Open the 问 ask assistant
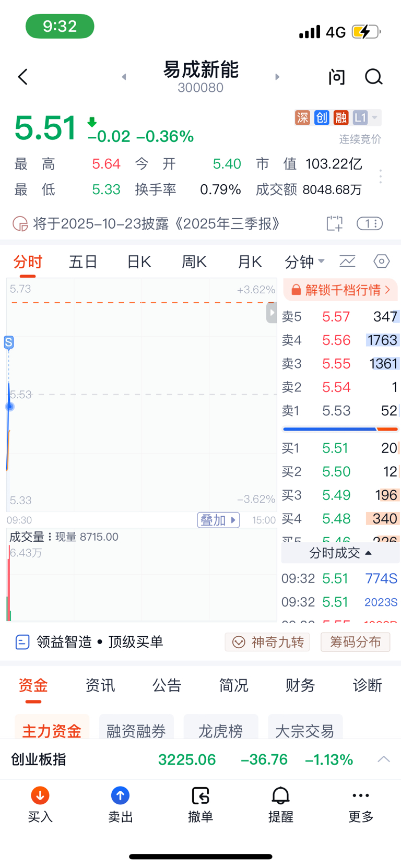 coord(337,77)
